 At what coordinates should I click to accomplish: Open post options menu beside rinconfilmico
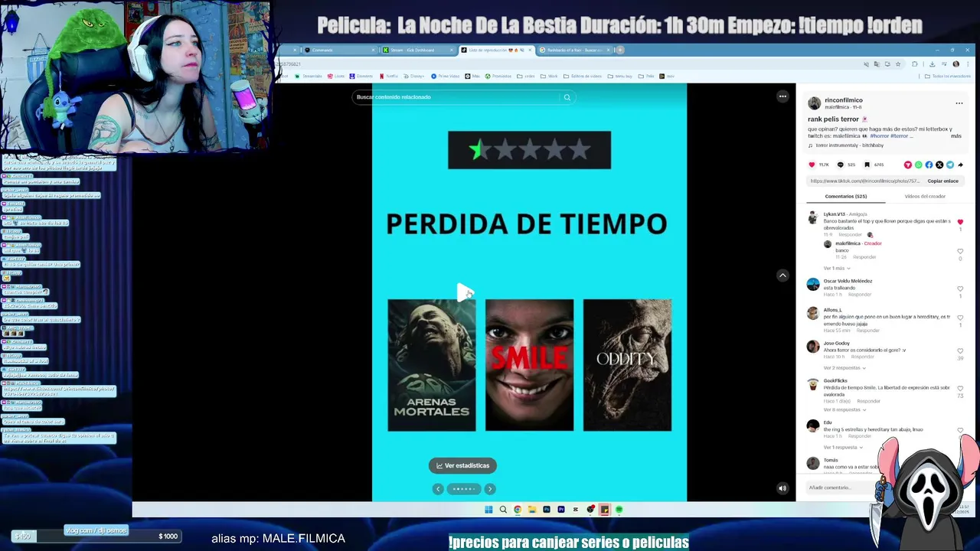[959, 103]
